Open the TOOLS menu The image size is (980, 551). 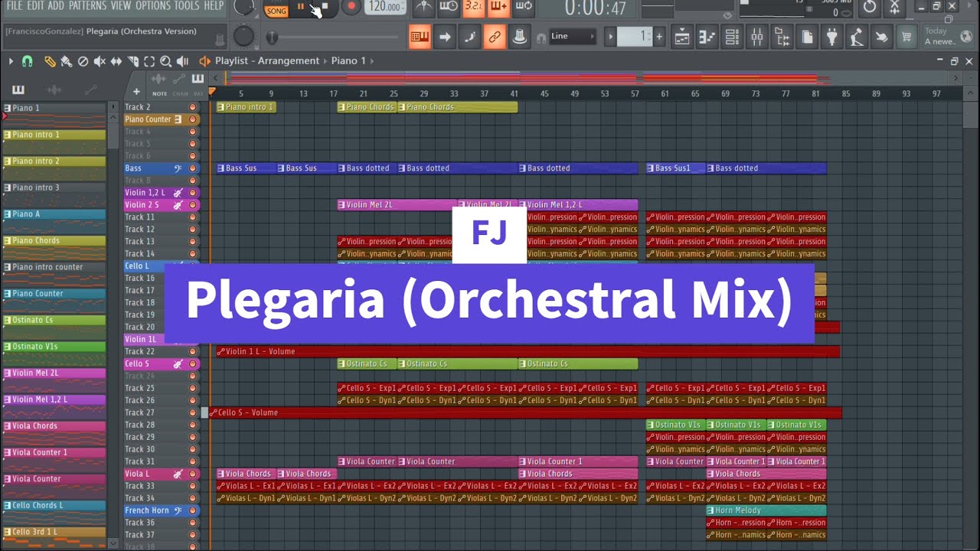(187, 6)
